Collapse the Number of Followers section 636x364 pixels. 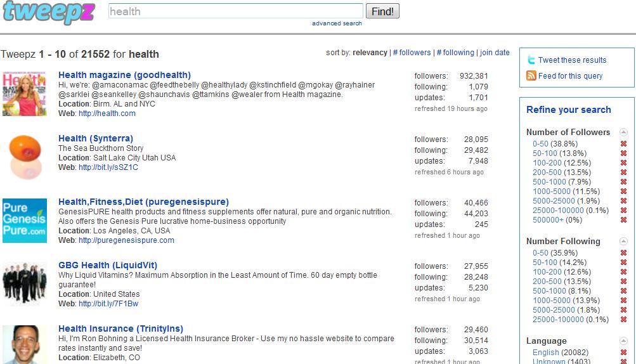point(623,133)
